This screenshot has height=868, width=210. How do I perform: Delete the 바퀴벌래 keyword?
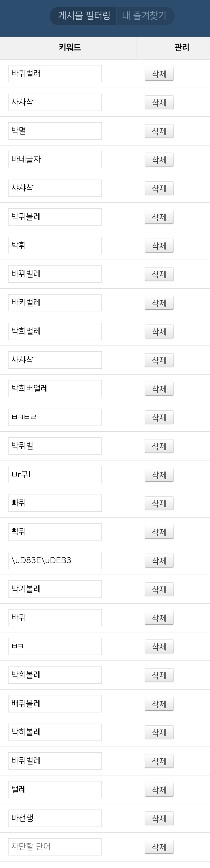(x=159, y=74)
